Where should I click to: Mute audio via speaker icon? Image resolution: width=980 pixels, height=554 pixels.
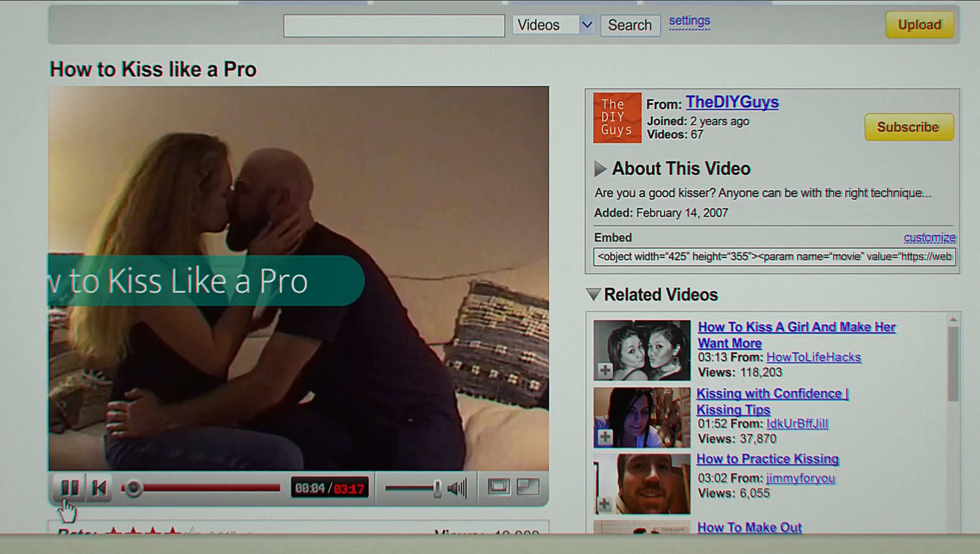pos(457,487)
